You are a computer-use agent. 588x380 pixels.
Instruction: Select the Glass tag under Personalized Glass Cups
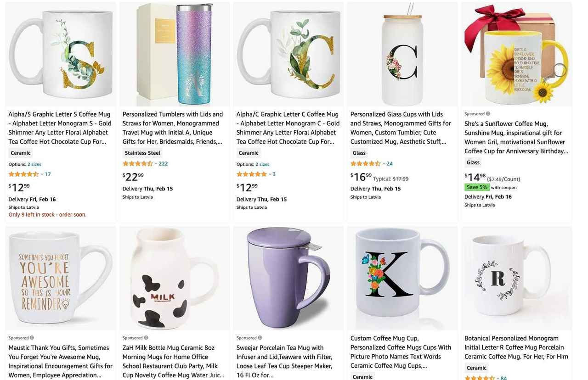(359, 153)
